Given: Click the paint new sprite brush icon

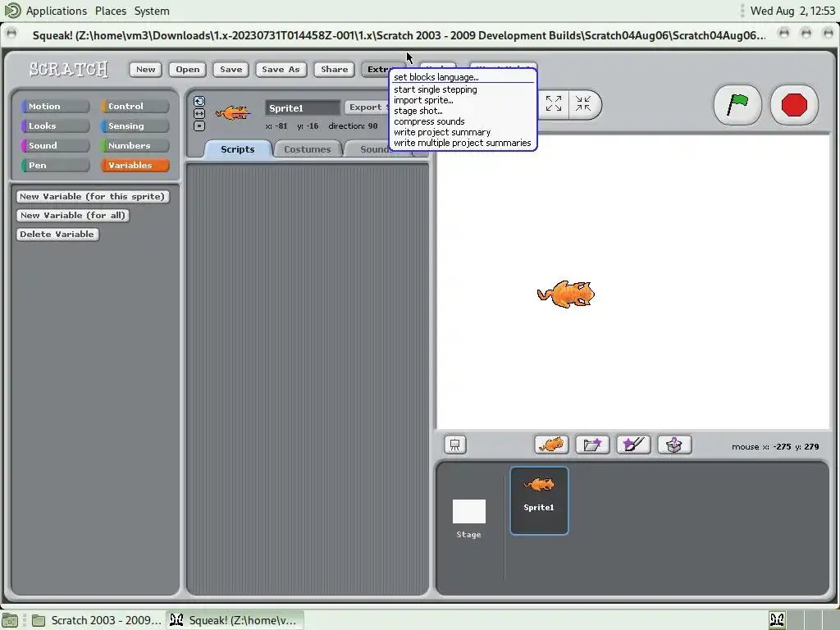Looking at the screenshot, I should (x=634, y=445).
